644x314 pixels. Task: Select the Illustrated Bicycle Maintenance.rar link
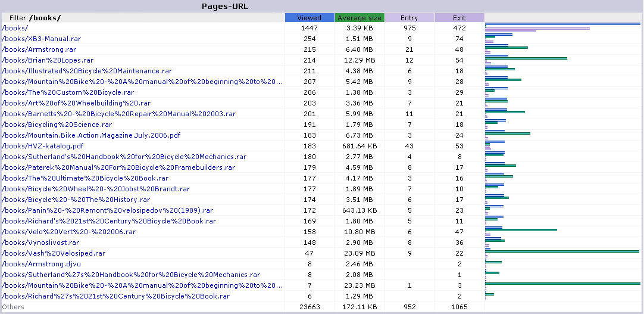(86, 71)
